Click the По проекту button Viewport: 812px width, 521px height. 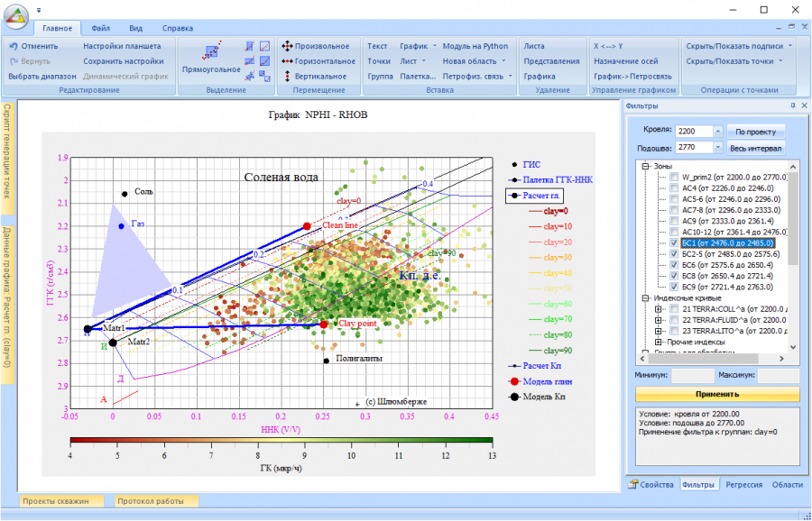[x=755, y=132]
